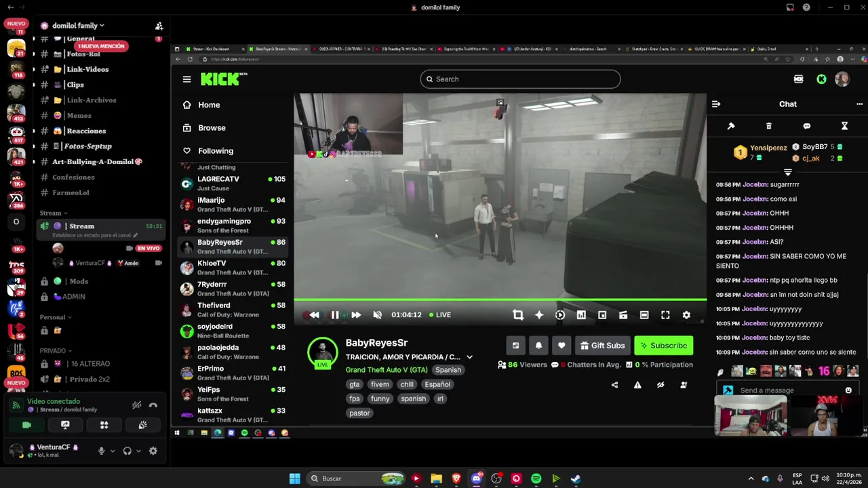
Task: Click the sparkle icon in player
Action: 539,315
